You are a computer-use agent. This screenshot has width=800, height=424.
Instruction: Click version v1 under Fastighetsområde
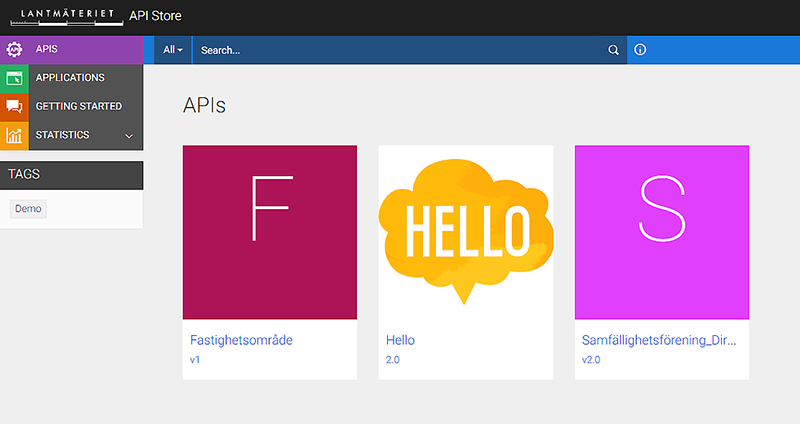coord(195,360)
